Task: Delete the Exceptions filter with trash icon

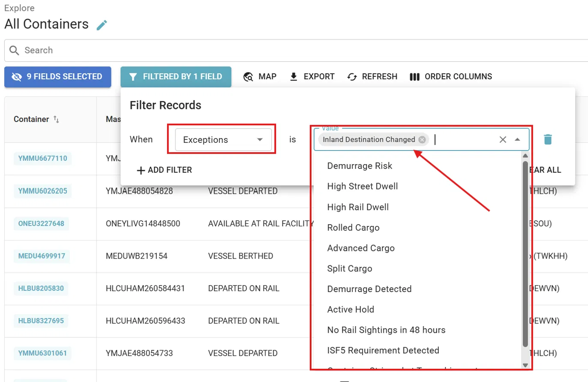Action: [548, 139]
